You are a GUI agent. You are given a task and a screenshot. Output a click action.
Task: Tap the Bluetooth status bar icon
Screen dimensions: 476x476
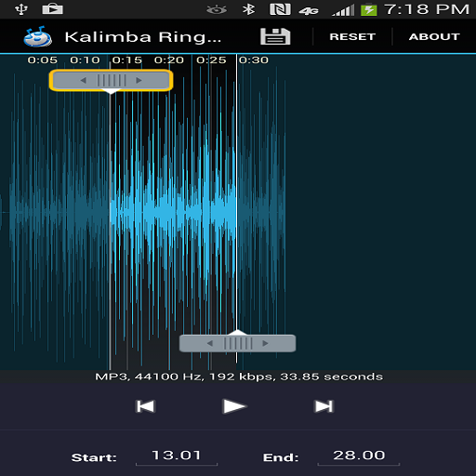tap(248, 9)
